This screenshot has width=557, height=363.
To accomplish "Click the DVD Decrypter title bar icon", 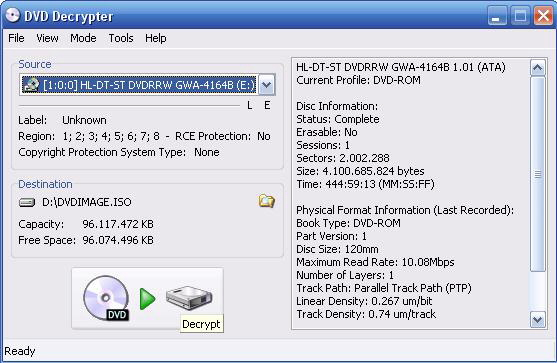I will coord(13,15).
